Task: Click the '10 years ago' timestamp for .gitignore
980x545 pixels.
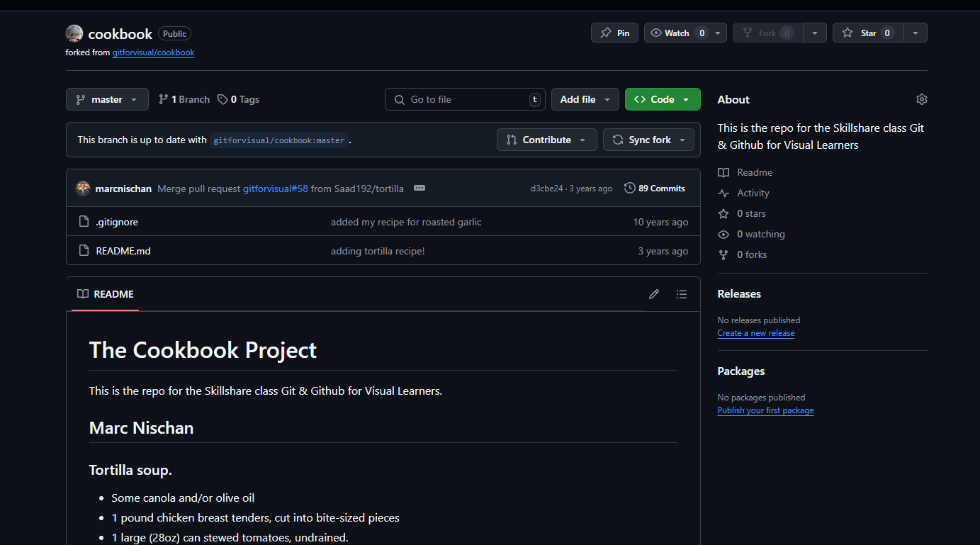Action: (660, 222)
